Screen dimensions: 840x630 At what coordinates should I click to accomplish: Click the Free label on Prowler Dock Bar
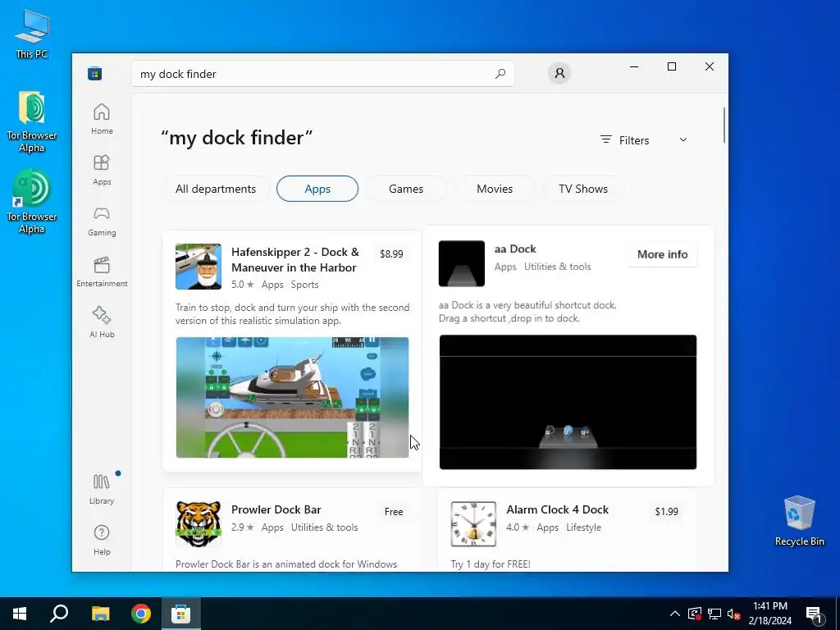click(393, 512)
